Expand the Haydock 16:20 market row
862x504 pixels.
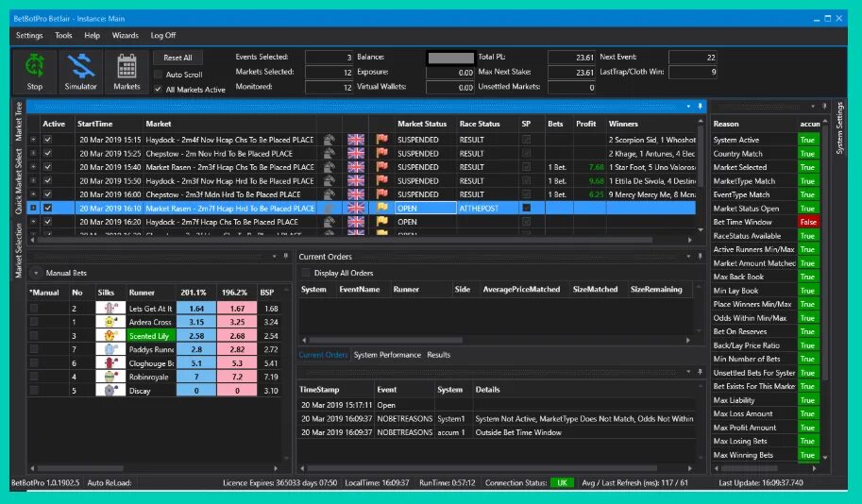33,222
